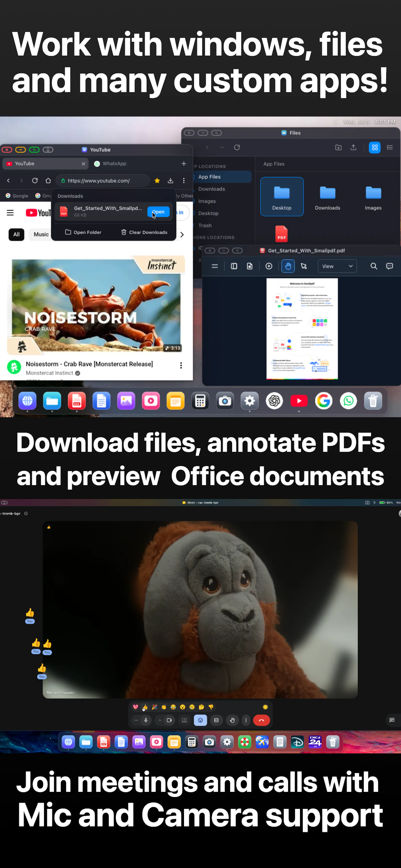
Task: Go back in the YouTube browser window
Action: pyautogui.click(x=9, y=181)
